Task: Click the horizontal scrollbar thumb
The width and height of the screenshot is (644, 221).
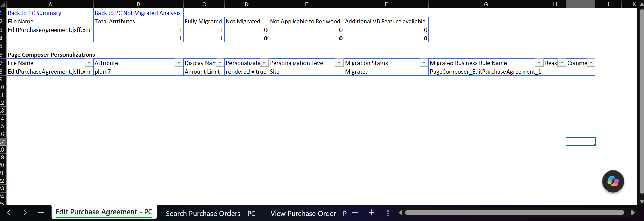Action: pyautogui.click(x=514, y=213)
